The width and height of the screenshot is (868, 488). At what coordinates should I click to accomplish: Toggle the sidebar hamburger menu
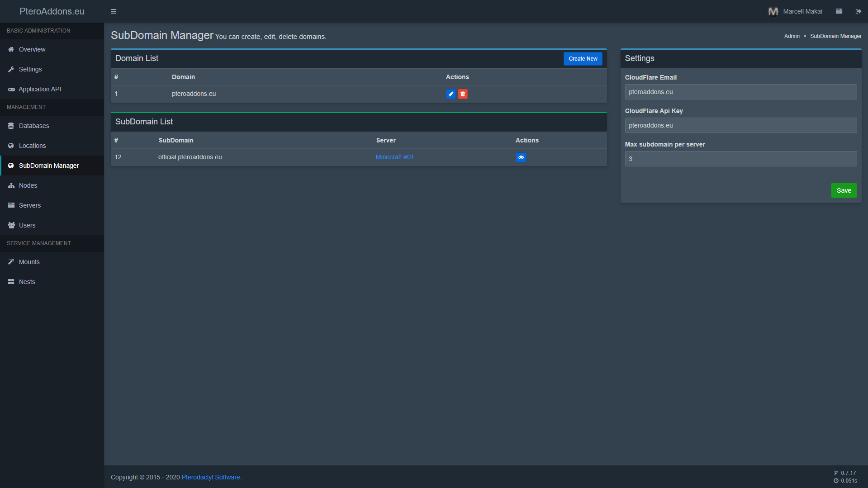pyautogui.click(x=114, y=11)
